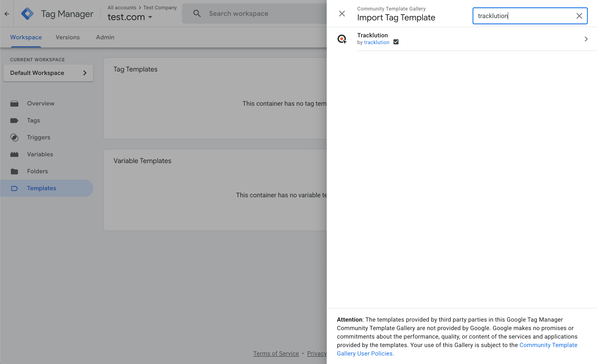Click the CURRENT WORKSPACE label
The height and width of the screenshot is (364, 597).
pos(38,60)
